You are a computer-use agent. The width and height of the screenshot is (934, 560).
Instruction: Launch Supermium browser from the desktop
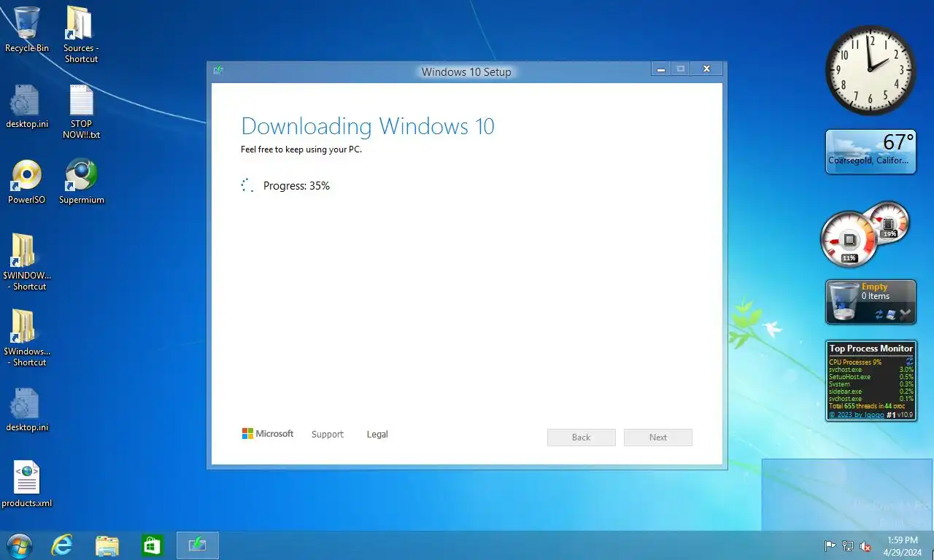[x=81, y=182]
